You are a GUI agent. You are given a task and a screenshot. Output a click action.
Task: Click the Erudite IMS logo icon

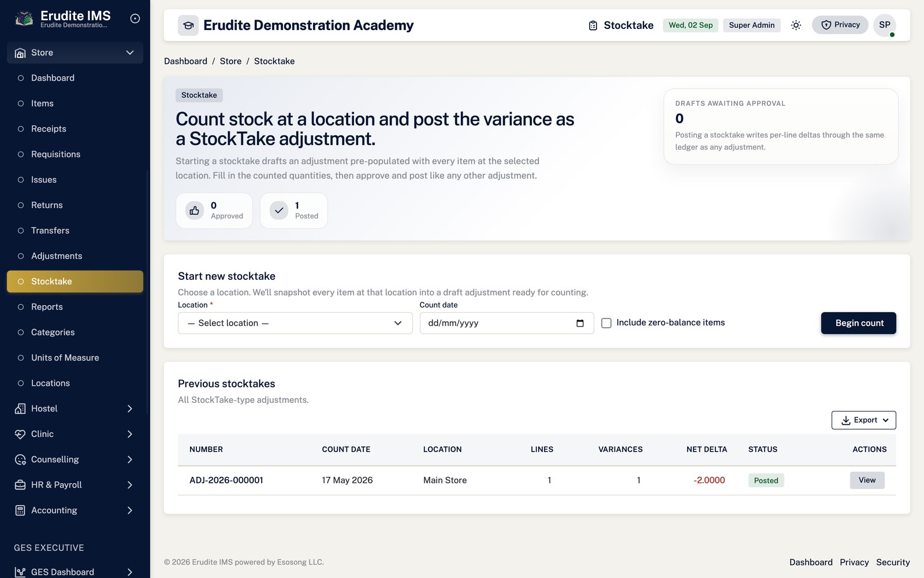pyautogui.click(x=24, y=18)
